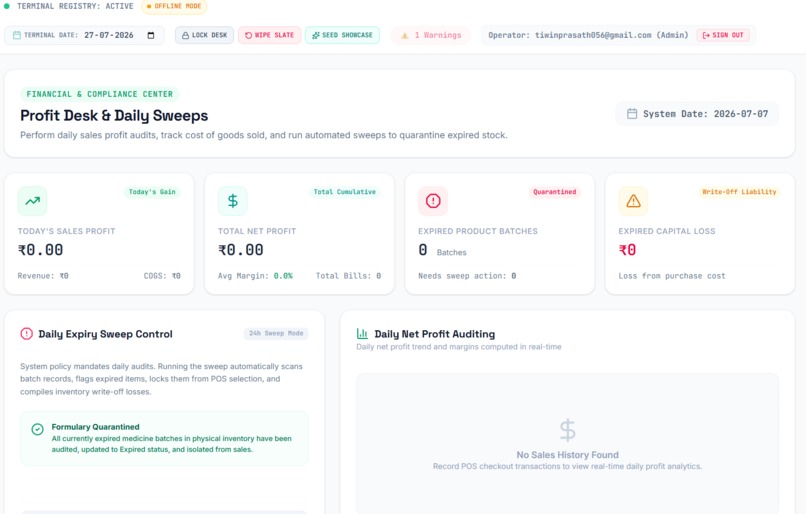The image size is (806, 514).
Task: Click the Wipe Slate button
Action: click(269, 35)
